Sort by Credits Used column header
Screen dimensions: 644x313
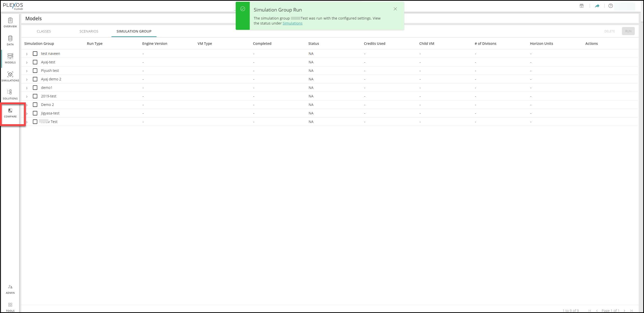tap(374, 44)
